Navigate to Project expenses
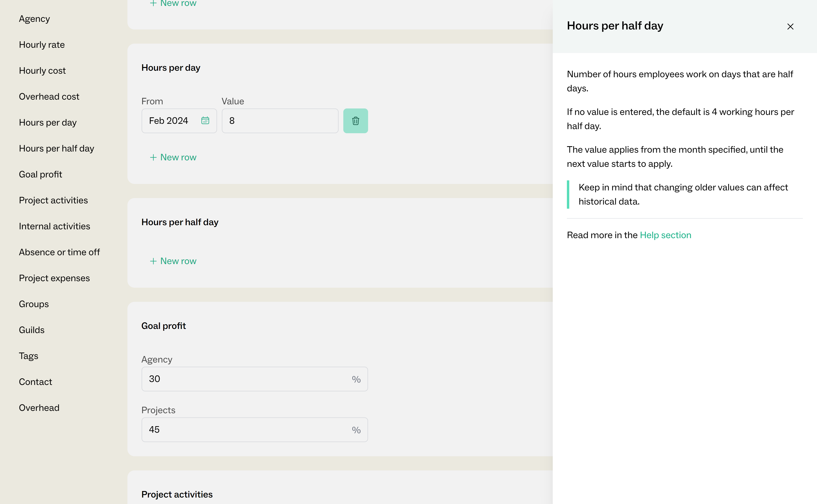 (x=54, y=278)
